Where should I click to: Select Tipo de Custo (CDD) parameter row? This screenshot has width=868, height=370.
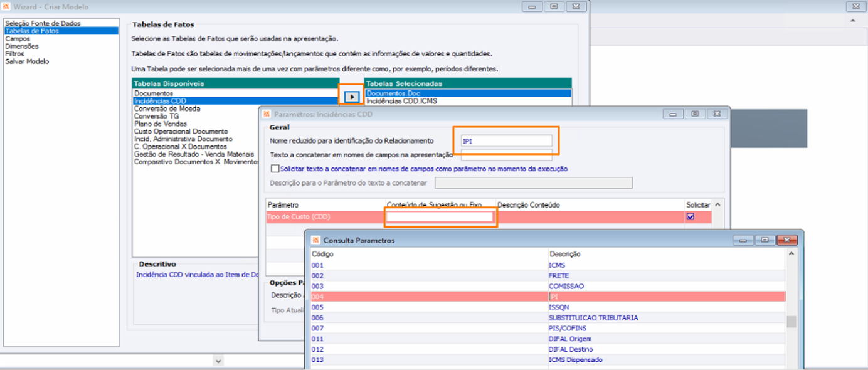489,217
